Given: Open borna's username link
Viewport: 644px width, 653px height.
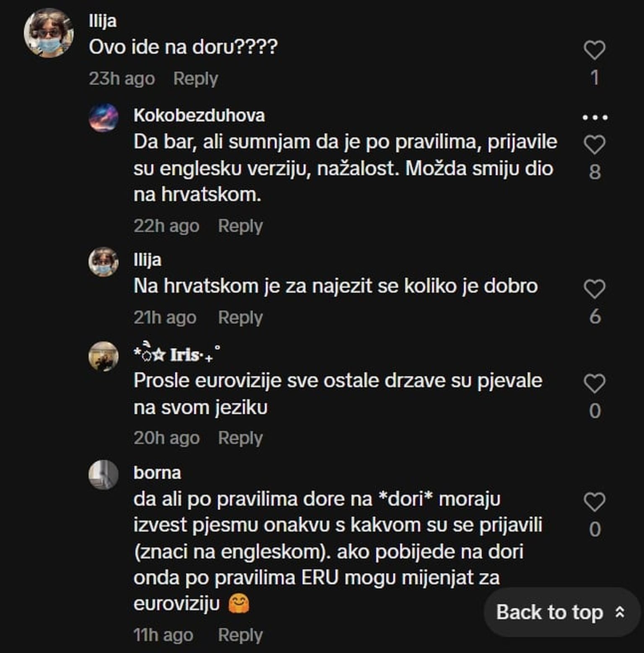Looking at the screenshot, I should [x=157, y=473].
